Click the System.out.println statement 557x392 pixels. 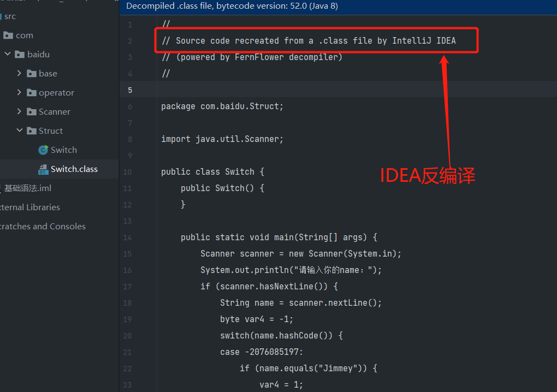[291, 270]
